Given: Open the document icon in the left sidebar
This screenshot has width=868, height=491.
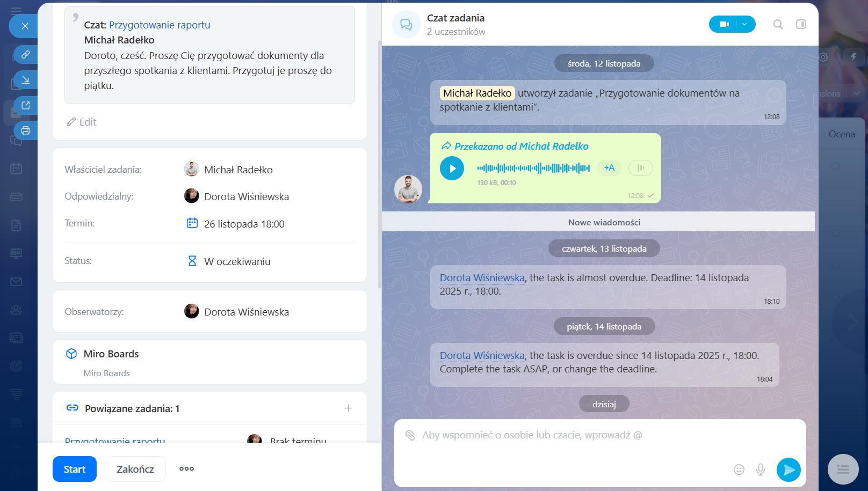Looking at the screenshot, I should pos(16,225).
